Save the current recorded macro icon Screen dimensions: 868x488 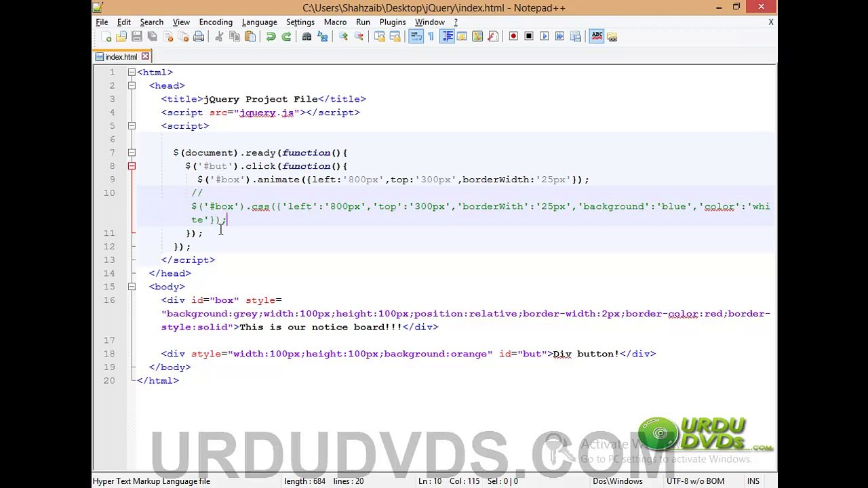575,37
